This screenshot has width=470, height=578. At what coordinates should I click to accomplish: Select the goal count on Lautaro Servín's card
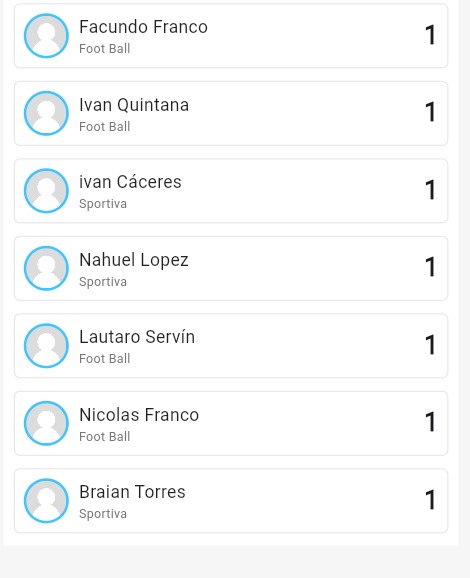point(430,345)
